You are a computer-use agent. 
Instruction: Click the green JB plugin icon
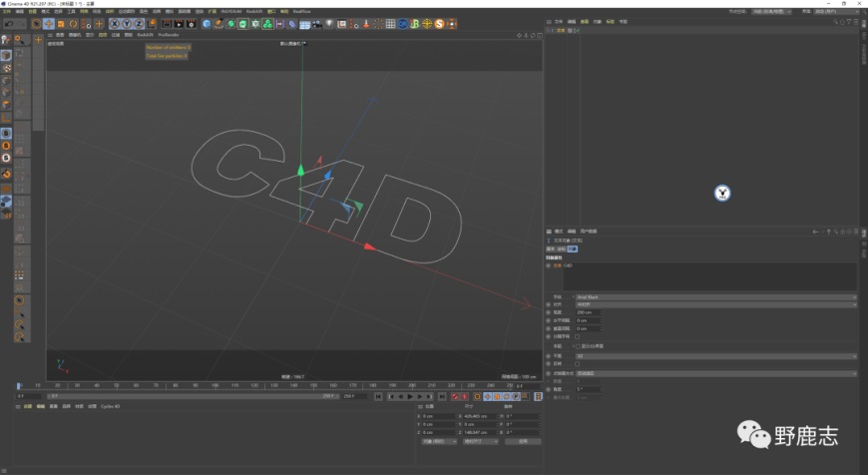(x=415, y=24)
